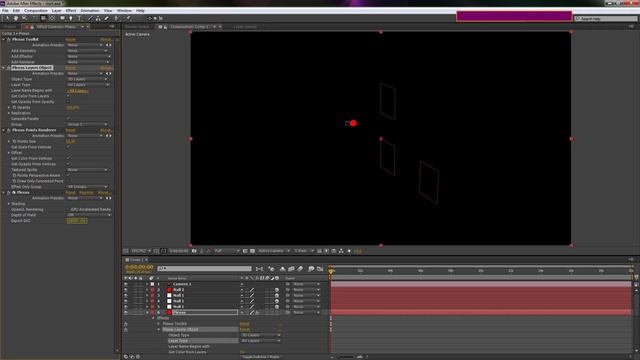Open viewer resolution Full dropdown

(x=226, y=251)
